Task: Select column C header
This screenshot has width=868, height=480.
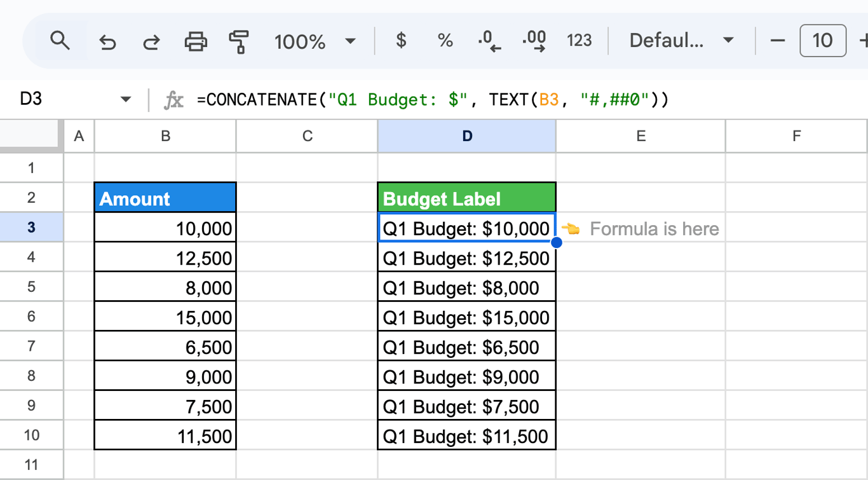Action: click(307, 136)
